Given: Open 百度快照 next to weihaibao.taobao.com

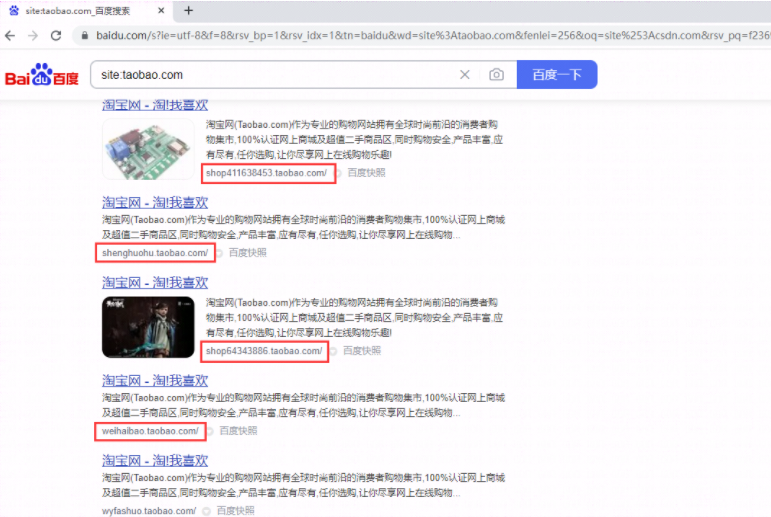Looking at the screenshot, I should click(238, 430).
